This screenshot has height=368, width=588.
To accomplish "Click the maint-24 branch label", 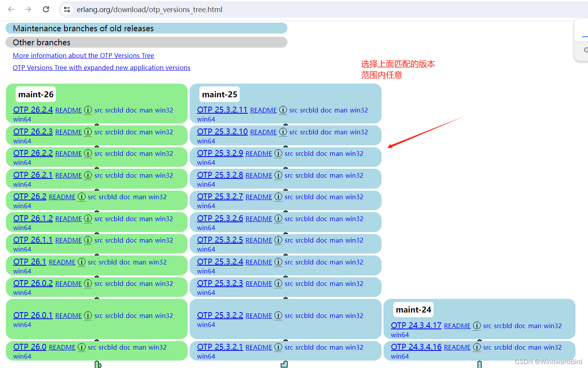I will (414, 309).
